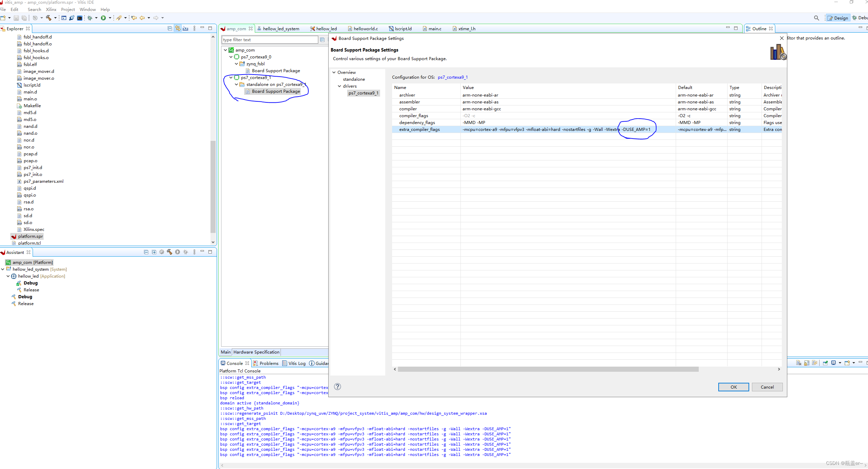868x469 pixels.
Task: Toggle Link with Editor in Explorer panel
Action: (x=178, y=29)
